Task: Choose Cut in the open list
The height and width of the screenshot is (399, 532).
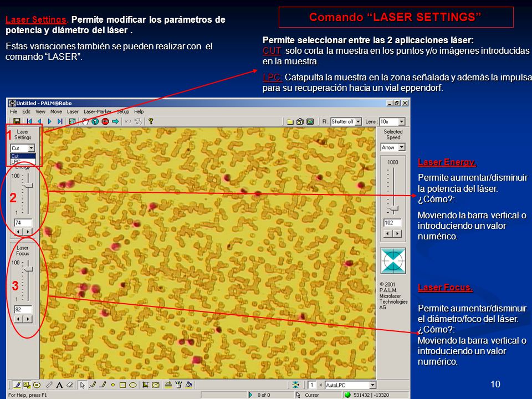Action: point(23,156)
